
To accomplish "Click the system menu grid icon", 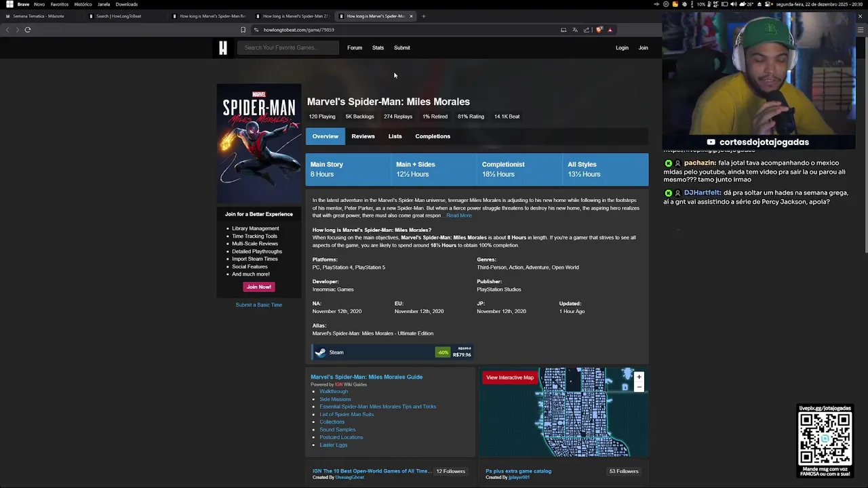I will [9, 4].
